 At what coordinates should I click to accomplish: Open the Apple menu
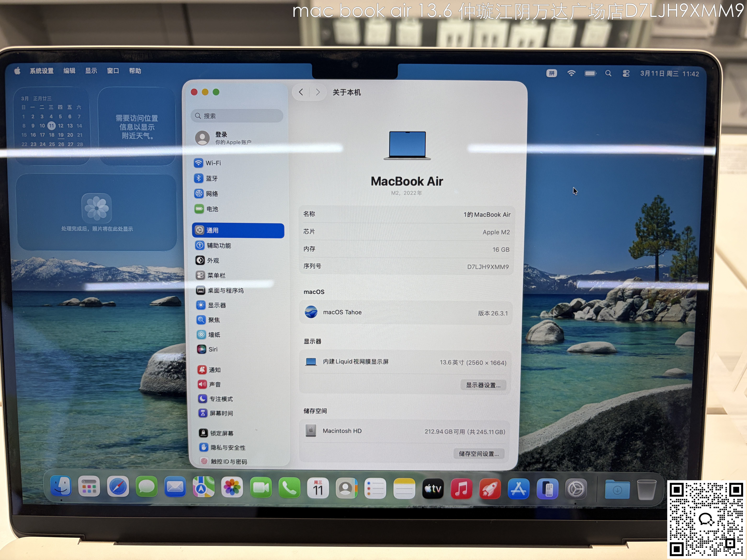pos(18,71)
